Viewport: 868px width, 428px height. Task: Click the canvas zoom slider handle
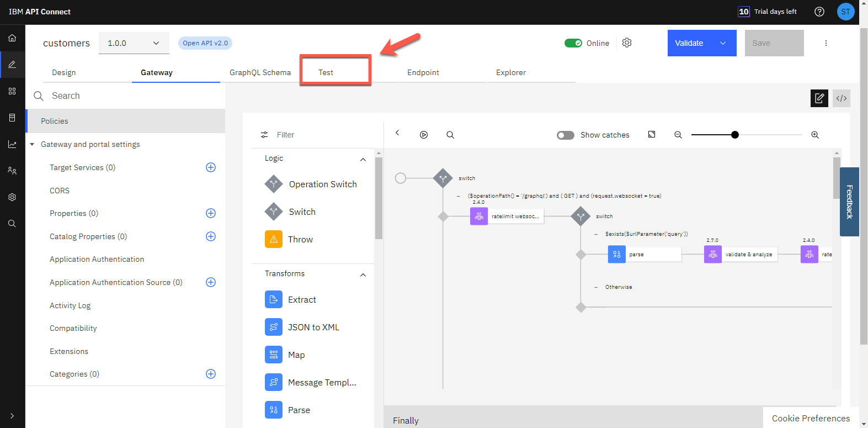pos(734,135)
